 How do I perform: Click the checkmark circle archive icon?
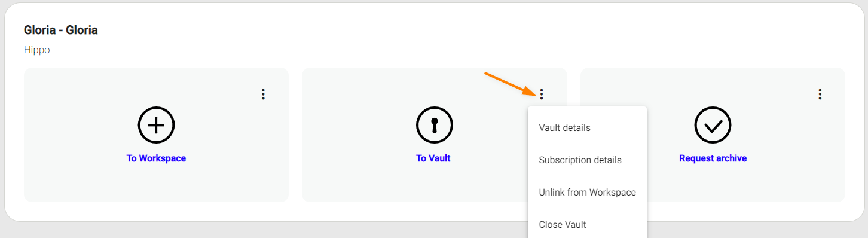tap(713, 125)
